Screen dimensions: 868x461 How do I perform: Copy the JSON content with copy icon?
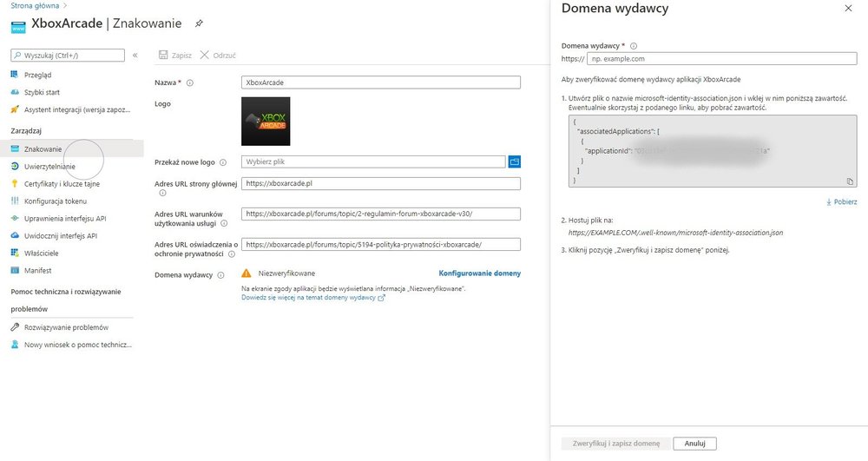850,181
